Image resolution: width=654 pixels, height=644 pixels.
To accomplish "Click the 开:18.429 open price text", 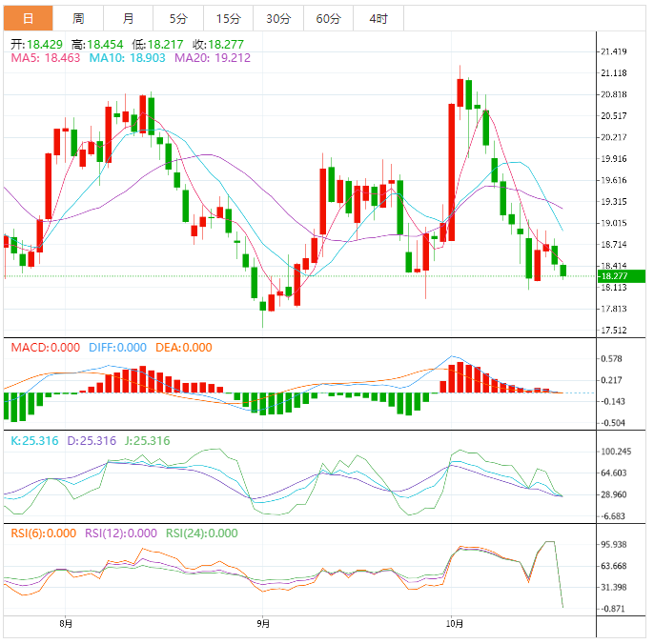I will (36, 44).
